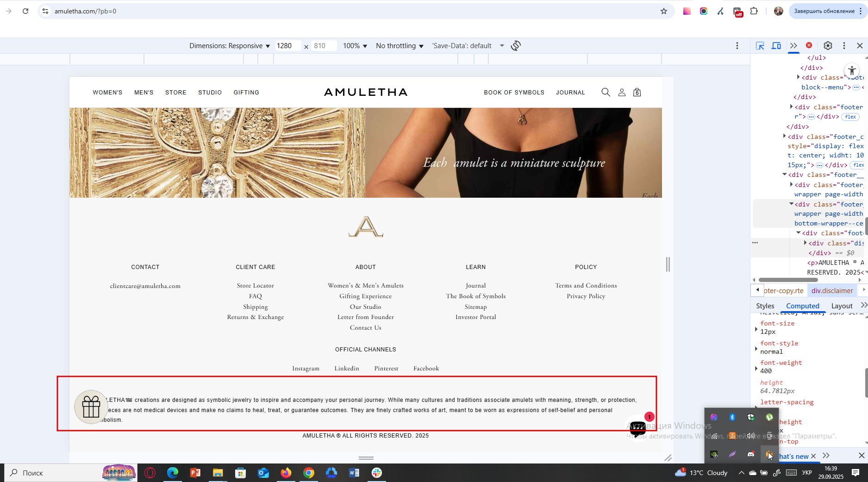Open the Extensions puzzle piece menu
Viewport: 868px width, 482px height.
[x=754, y=11]
